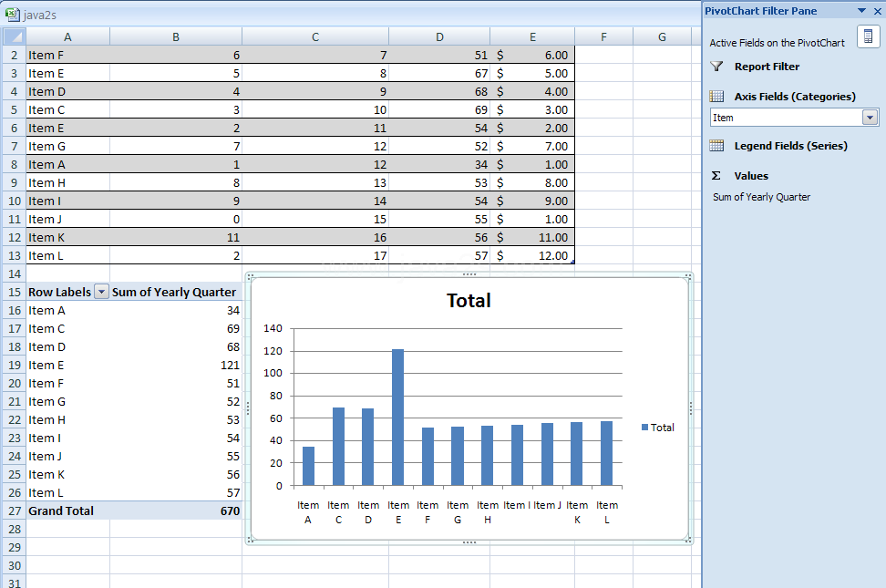Click the Item K axis label
Image resolution: width=886 pixels, height=588 pixels.
click(577, 512)
